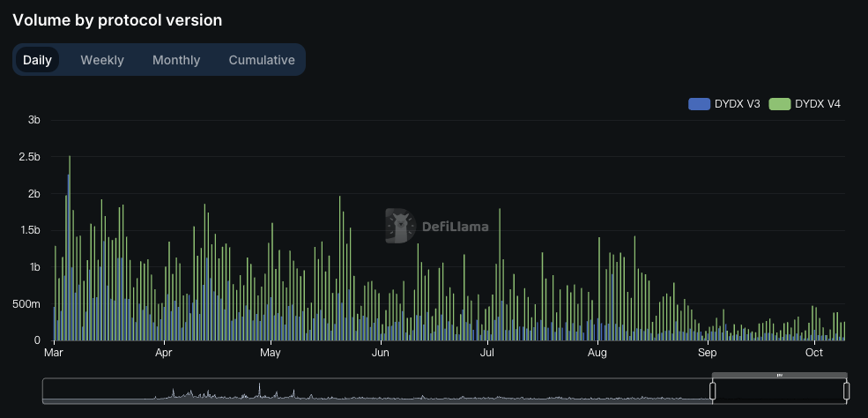This screenshot has width=868, height=418.
Task: Click the 3b y-axis value
Action: (x=33, y=120)
